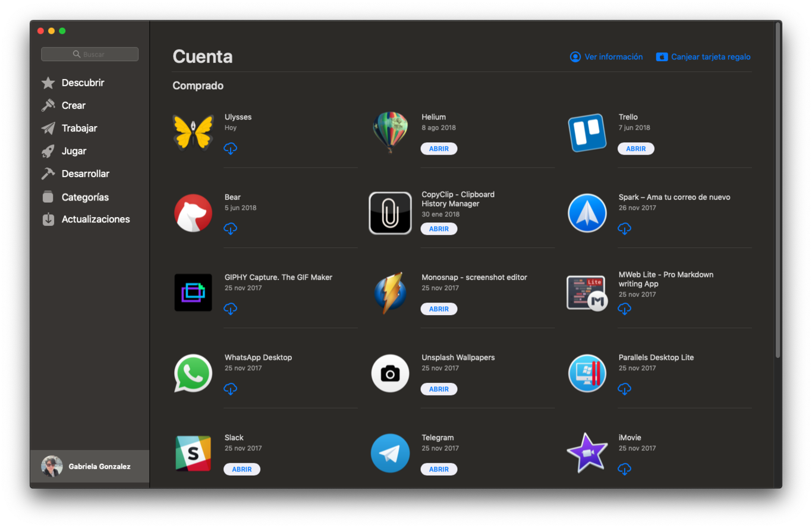The width and height of the screenshot is (812, 528).
Task: Click the Parallels Desktop Lite title
Action: coord(656,357)
